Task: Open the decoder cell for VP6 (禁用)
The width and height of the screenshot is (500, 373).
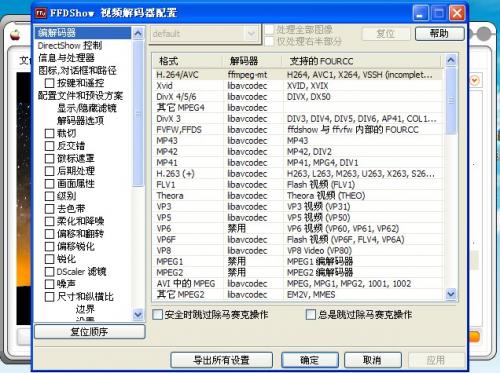Action: coord(237,228)
